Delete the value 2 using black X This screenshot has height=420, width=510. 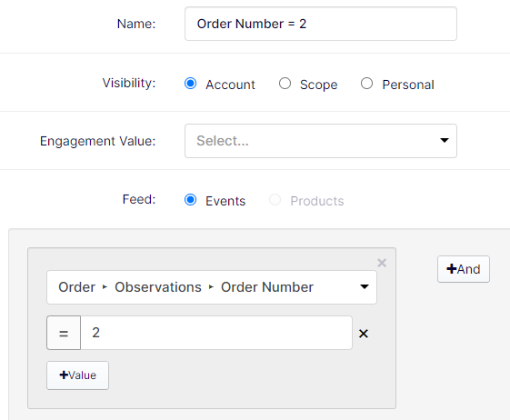[x=364, y=334]
